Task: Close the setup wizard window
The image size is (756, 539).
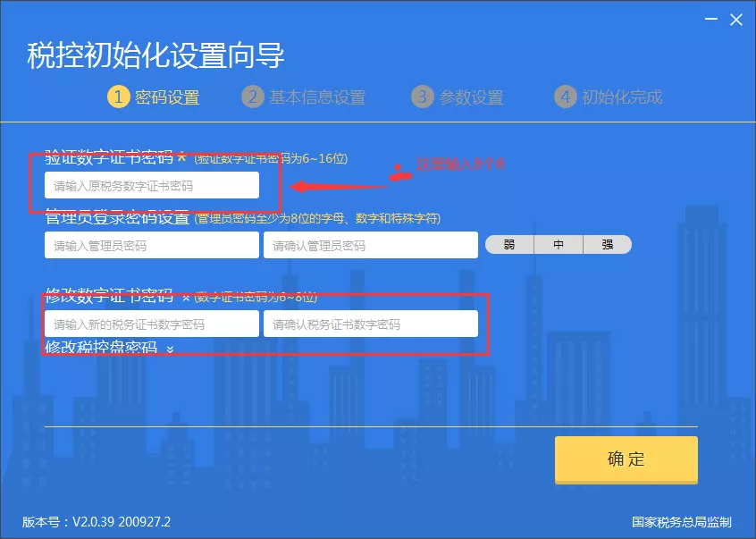Action: (736, 20)
